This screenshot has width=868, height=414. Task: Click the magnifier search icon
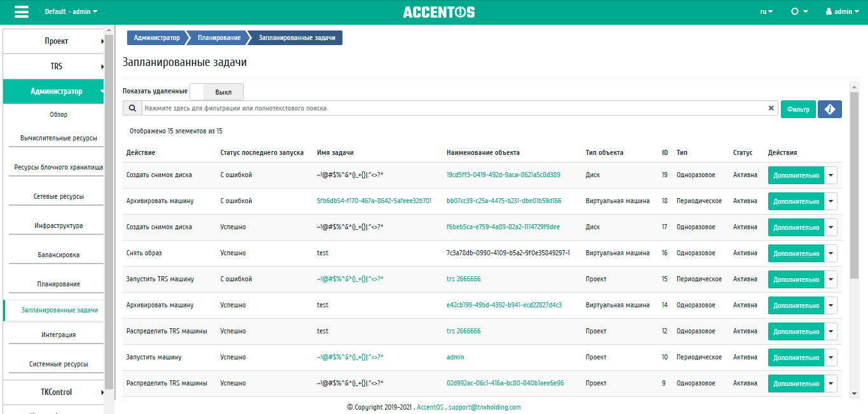click(x=132, y=109)
